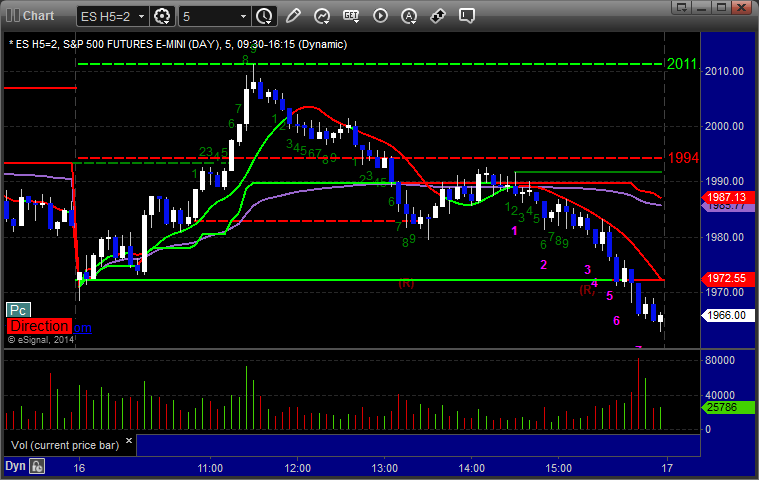Click the detach window icon in title bar

tap(682, 7)
